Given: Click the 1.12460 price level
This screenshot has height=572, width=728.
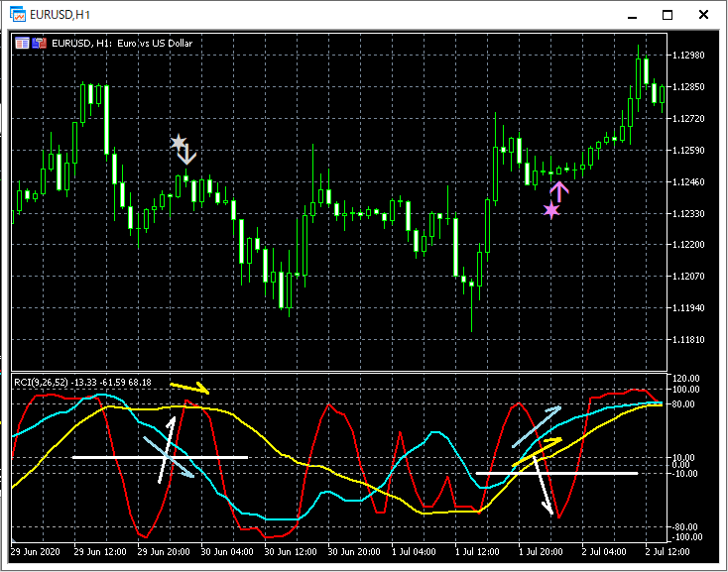Looking at the screenshot, I should pos(688,181).
